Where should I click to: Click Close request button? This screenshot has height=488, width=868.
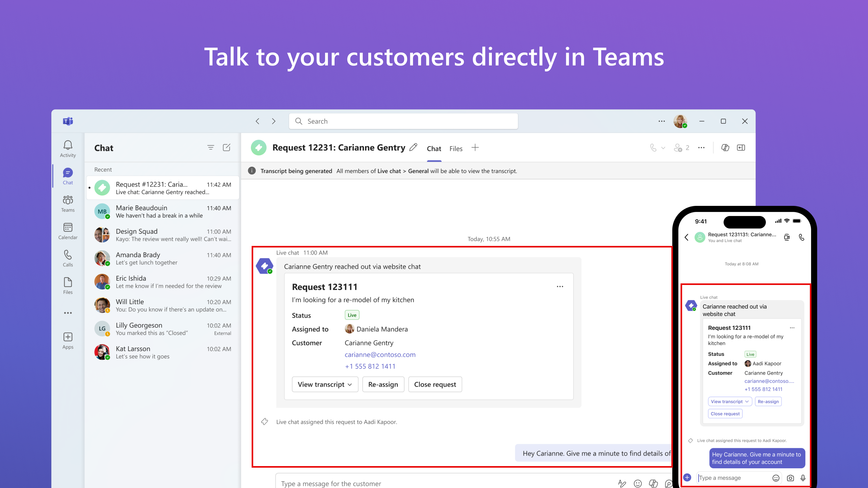pyautogui.click(x=435, y=384)
